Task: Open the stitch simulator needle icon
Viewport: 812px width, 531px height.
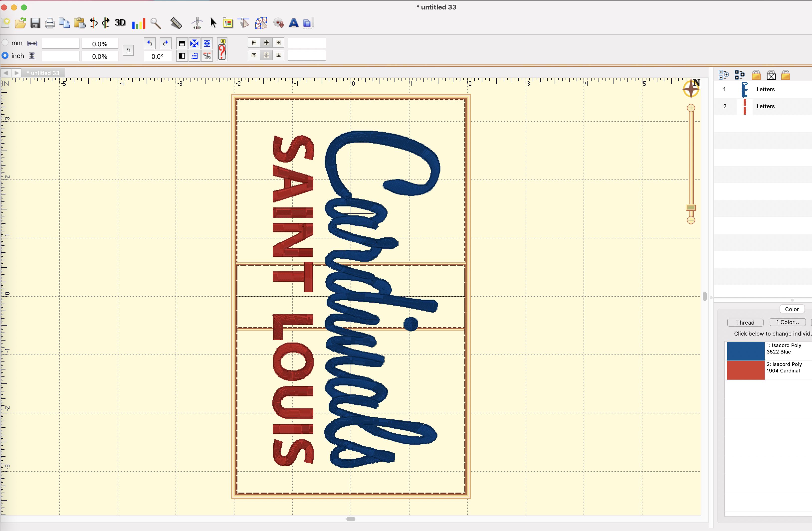Action: tap(197, 23)
